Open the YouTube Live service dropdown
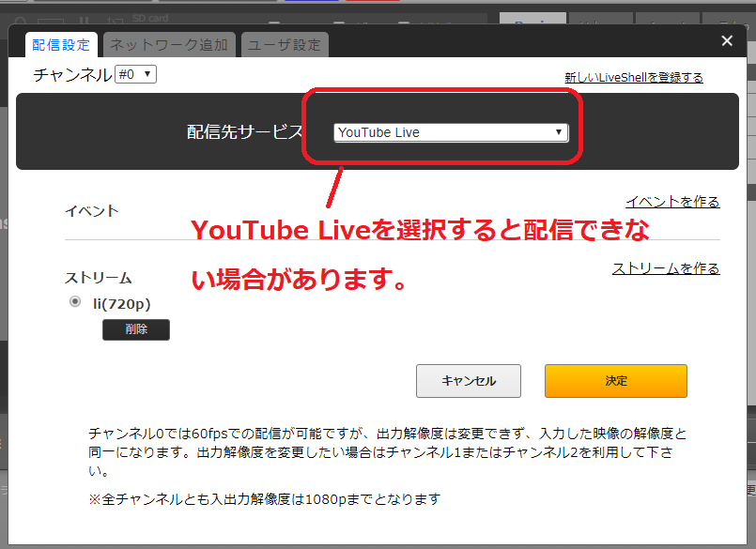756x549 pixels. coord(451,132)
